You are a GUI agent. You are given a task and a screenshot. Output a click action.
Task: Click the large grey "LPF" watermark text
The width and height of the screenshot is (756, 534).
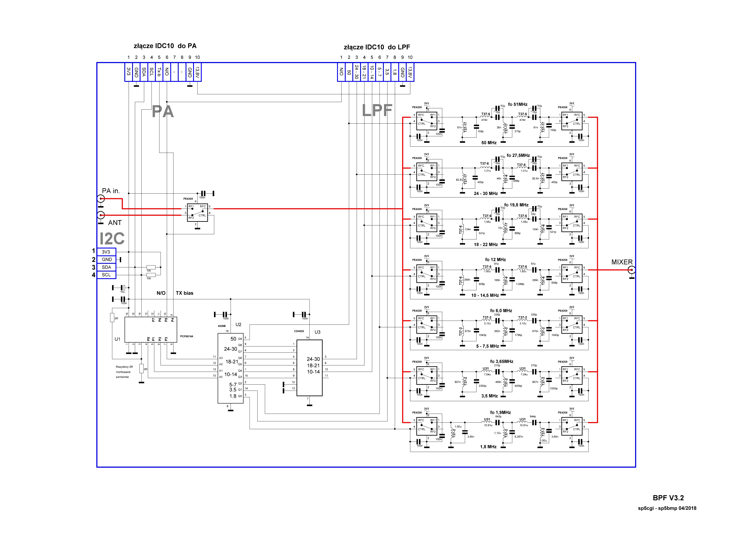point(377,110)
